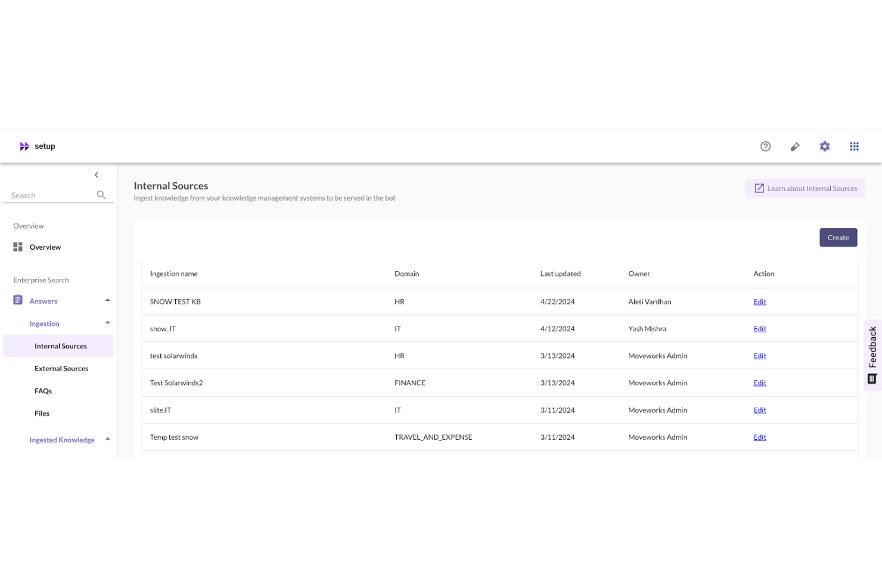Open the apps grid icon
Screen dimensions: 882x588
[855, 146]
